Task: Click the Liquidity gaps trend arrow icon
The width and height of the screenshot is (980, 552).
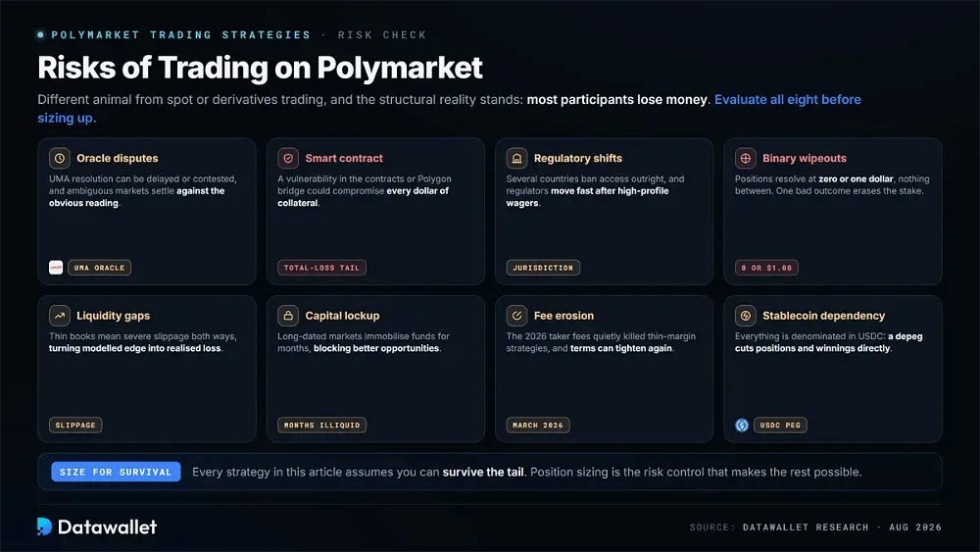Action: (x=60, y=316)
